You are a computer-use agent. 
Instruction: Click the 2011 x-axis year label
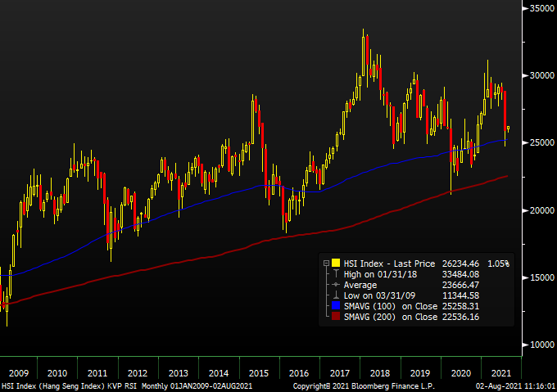point(97,373)
